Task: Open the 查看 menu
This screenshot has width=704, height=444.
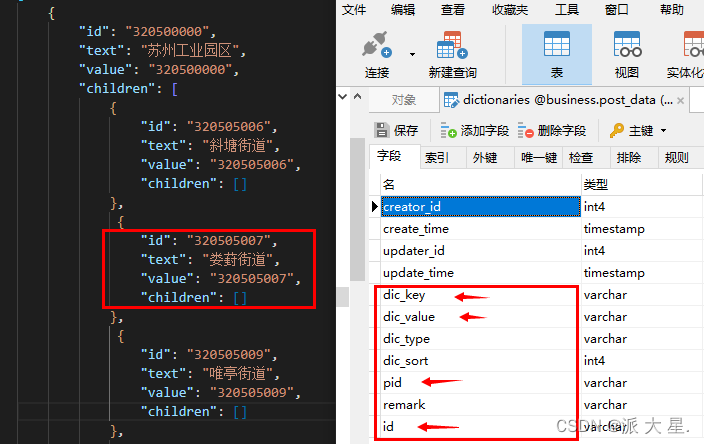Action: tap(452, 9)
